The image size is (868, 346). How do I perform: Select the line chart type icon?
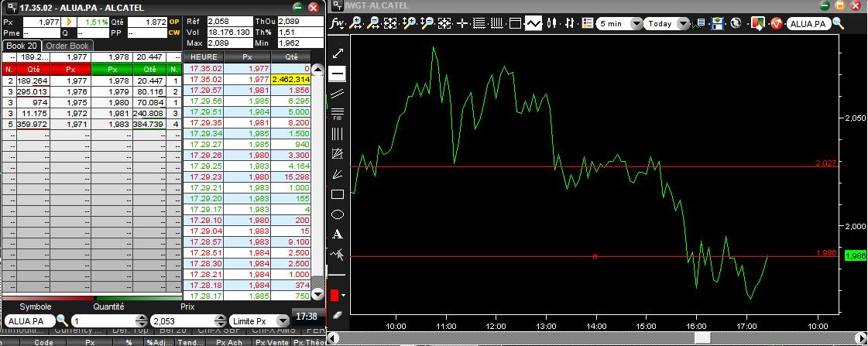point(533,23)
